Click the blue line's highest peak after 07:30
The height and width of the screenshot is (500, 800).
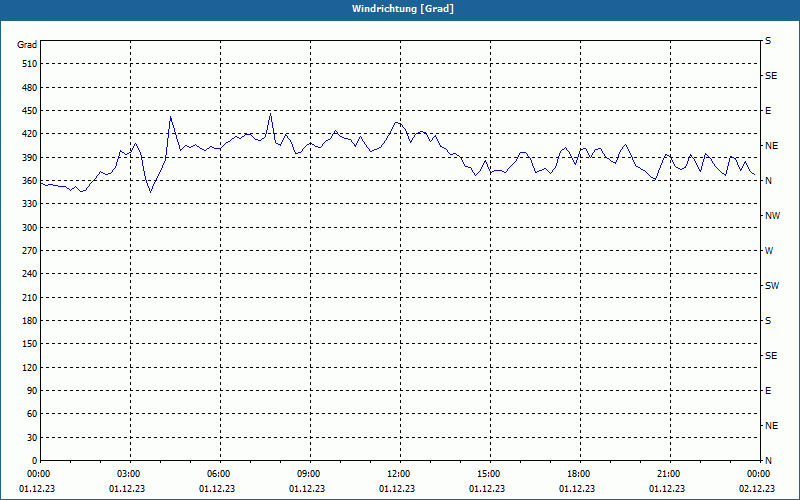[270, 114]
